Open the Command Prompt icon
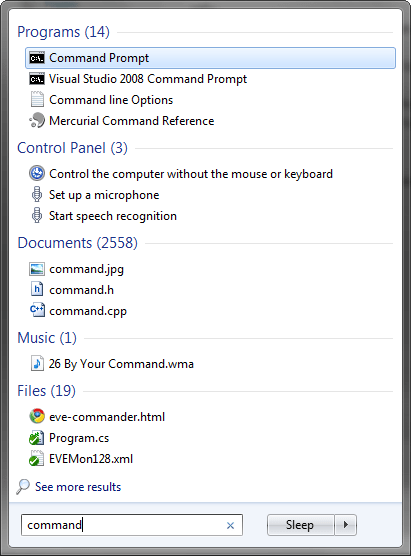411x556 pixels. (x=37, y=58)
